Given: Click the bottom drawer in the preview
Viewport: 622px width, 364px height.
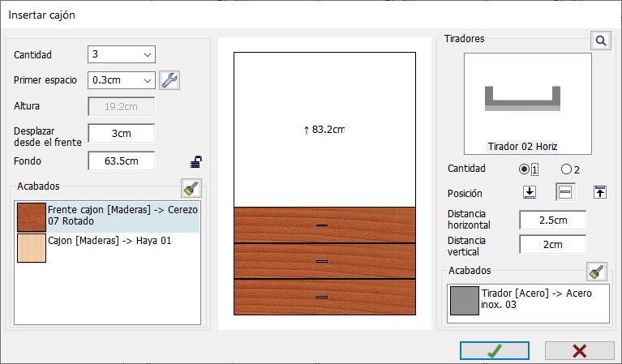Looking at the screenshot, I should click(324, 297).
